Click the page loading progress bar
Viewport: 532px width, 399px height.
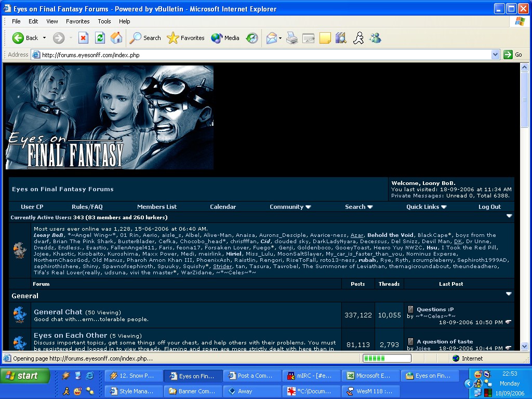tap(387, 358)
